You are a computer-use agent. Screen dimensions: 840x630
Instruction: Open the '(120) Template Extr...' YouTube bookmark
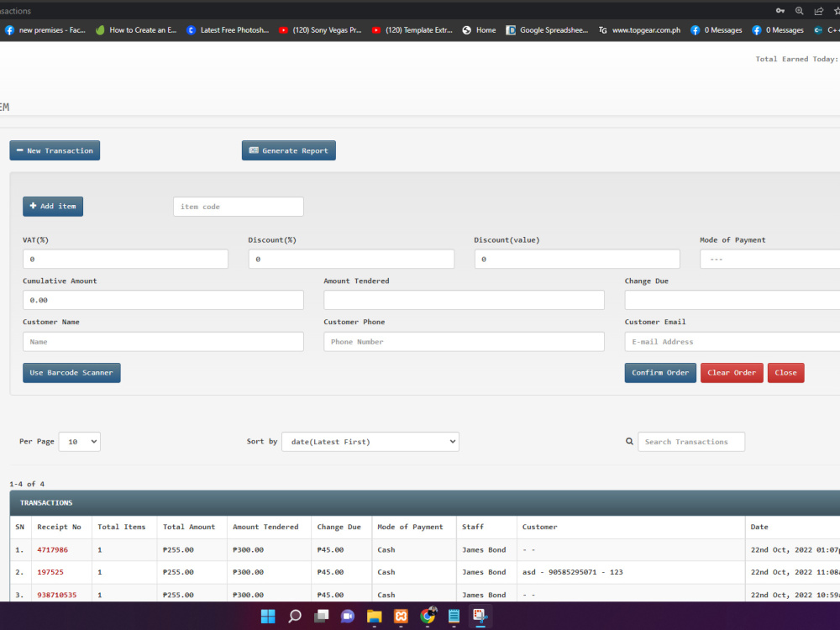click(x=412, y=30)
